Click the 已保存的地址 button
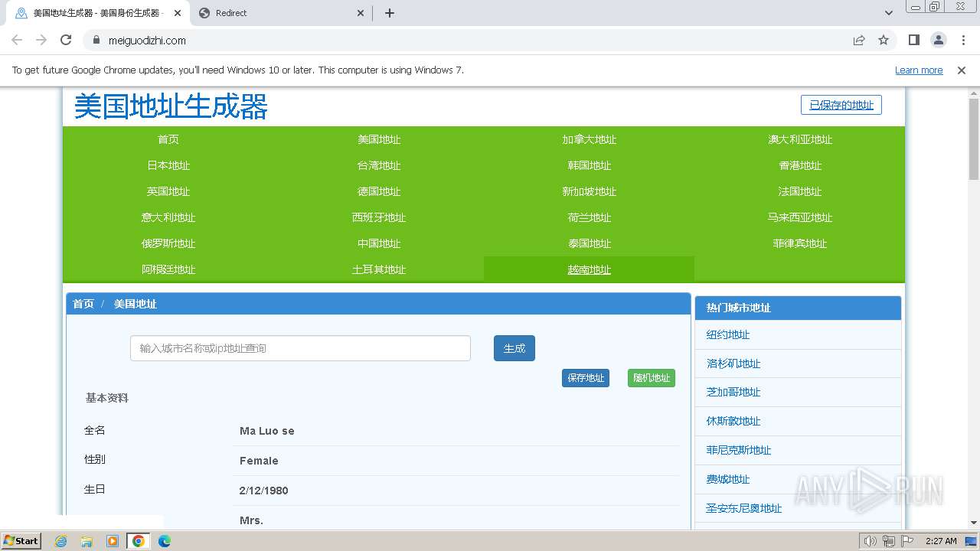This screenshot has height=551, width=980. 841,105
